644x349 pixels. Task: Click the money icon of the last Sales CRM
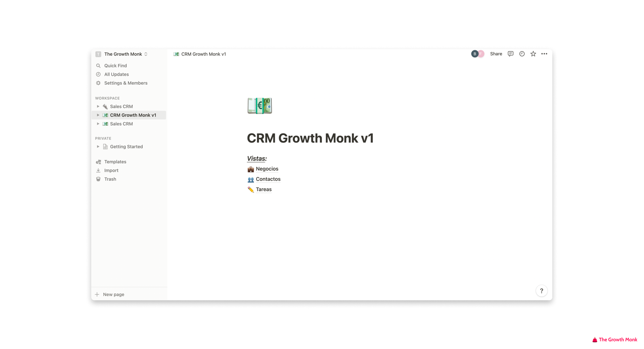coord(105,124)
